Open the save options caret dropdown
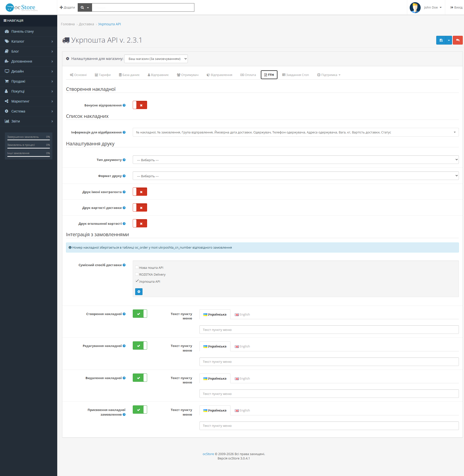The height and width of the screenshot is (476, 464). coord(449,40)
